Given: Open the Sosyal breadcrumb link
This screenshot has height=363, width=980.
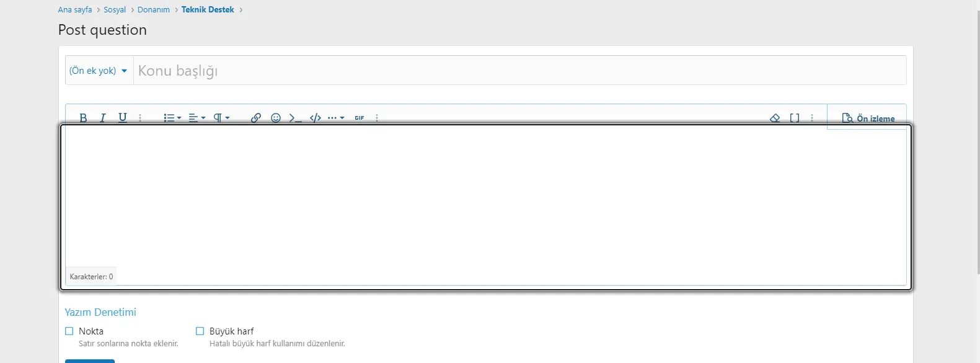Looking at the screenshot, I should point(115,10).
